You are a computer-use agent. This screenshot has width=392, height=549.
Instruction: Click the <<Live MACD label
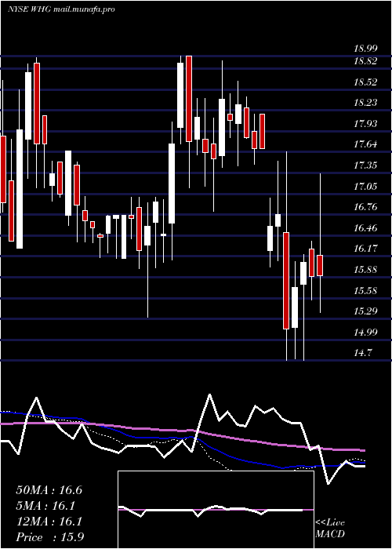[x=330, y=529]
